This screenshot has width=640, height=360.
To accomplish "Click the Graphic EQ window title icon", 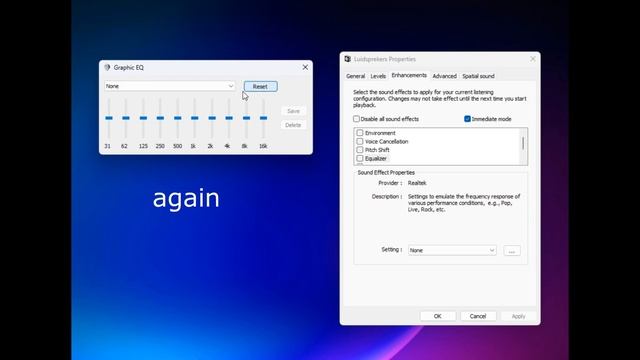I will pos(107,67).
